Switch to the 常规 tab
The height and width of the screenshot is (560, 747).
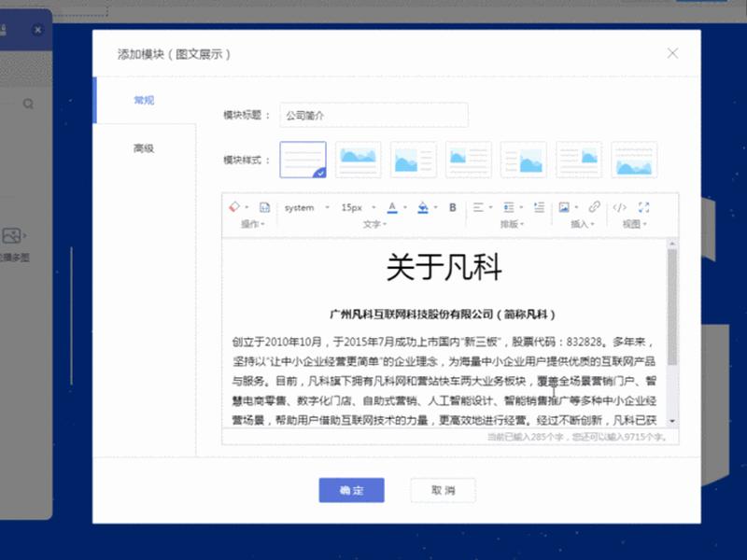click(144, 100)
